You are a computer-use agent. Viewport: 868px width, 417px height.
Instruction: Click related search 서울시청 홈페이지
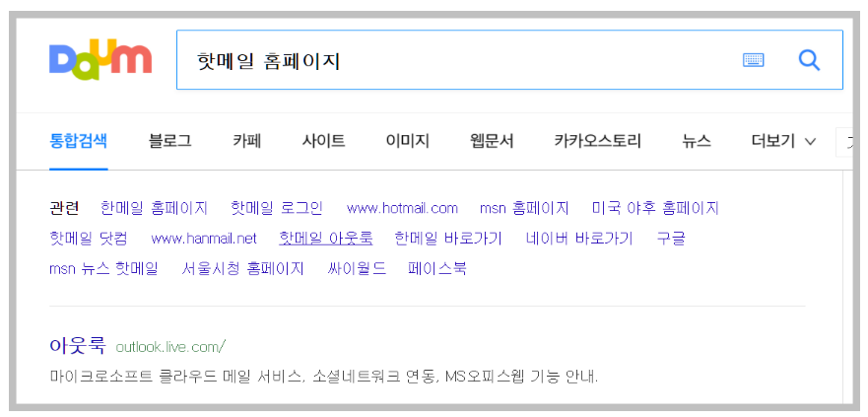[x=243, y=269]
